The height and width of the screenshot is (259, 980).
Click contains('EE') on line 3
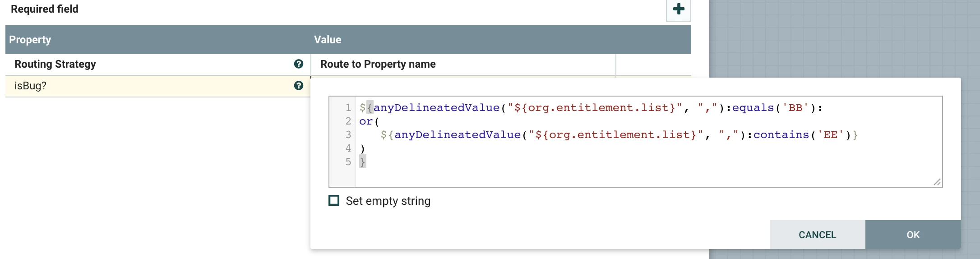tap(802, 135)
